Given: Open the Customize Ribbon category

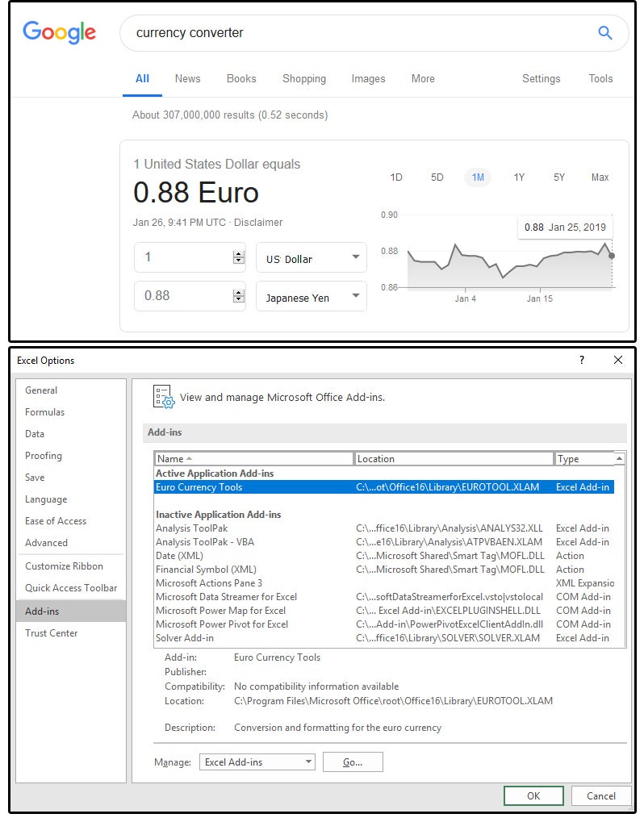Looking at the screenshot, I should click(x=70, y=566).
